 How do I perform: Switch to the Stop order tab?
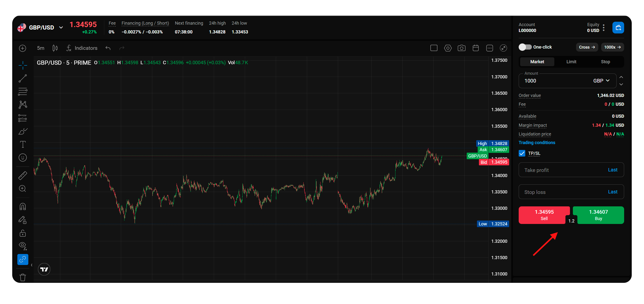(x=606, y=62)
